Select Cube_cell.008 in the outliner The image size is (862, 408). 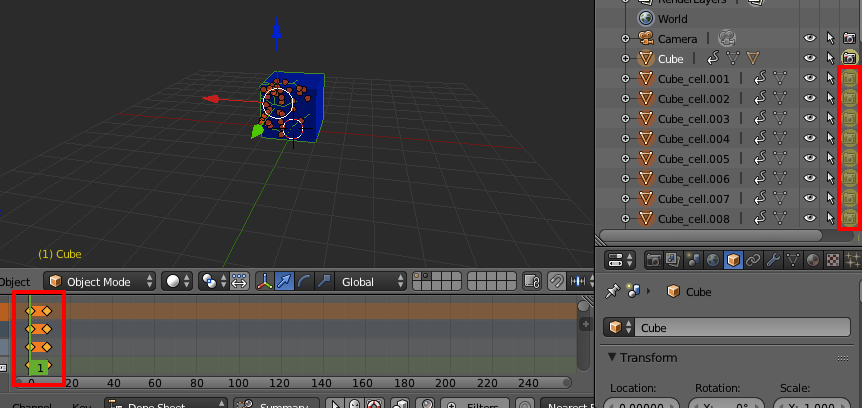[693, 218]
